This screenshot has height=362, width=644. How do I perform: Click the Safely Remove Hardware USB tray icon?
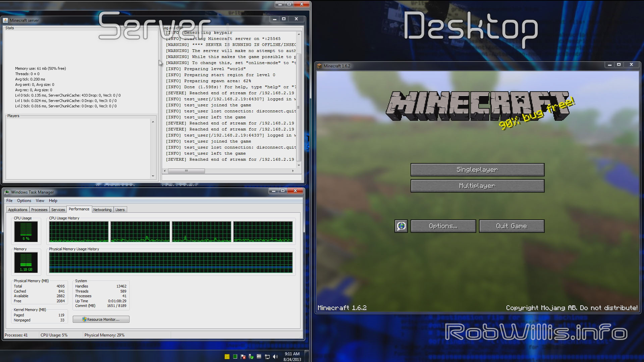251,357
